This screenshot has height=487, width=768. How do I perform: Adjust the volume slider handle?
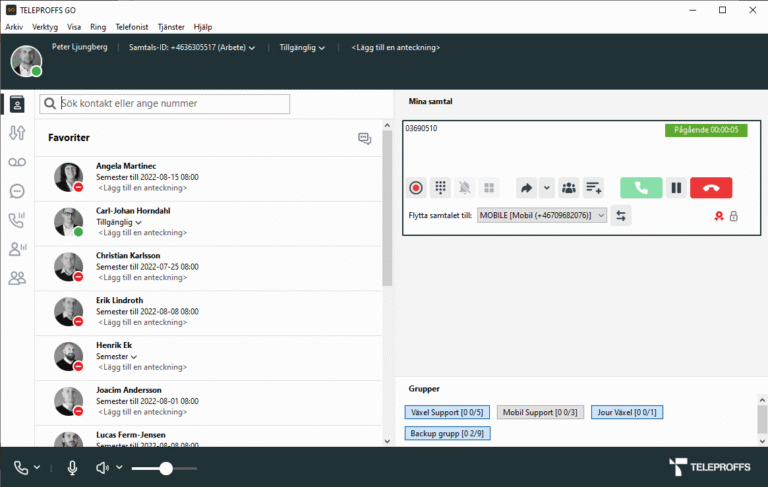coord(166,468)
